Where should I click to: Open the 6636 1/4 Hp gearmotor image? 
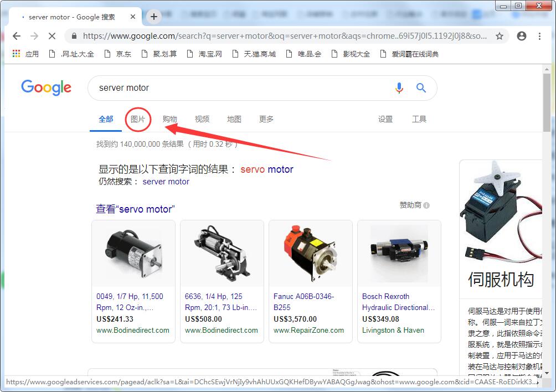tap(222, 254)
